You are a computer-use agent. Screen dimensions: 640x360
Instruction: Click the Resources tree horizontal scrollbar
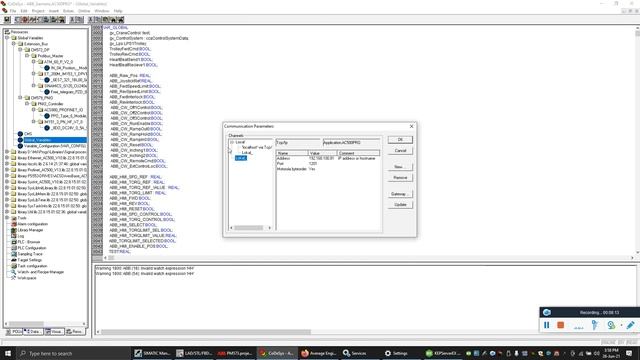point(45,324)
